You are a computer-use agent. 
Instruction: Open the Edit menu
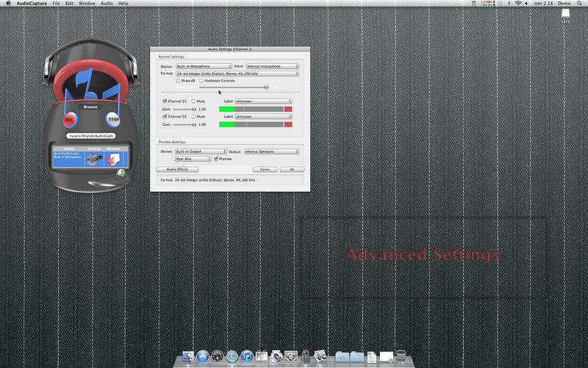pyautogui.click(x=69, y=3)
